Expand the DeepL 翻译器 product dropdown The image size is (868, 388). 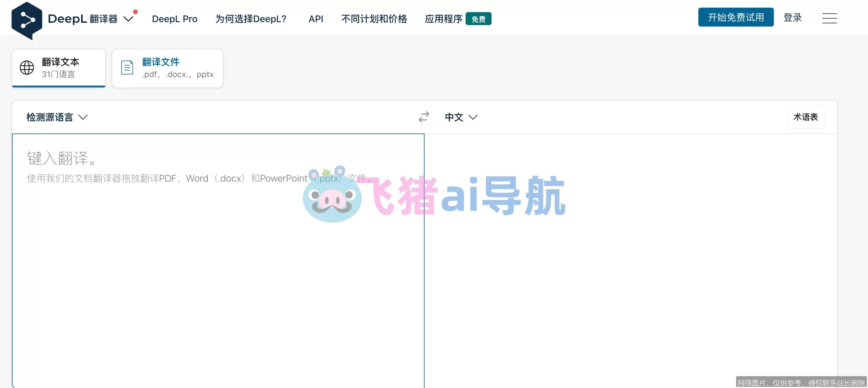[x=128, y=19]
